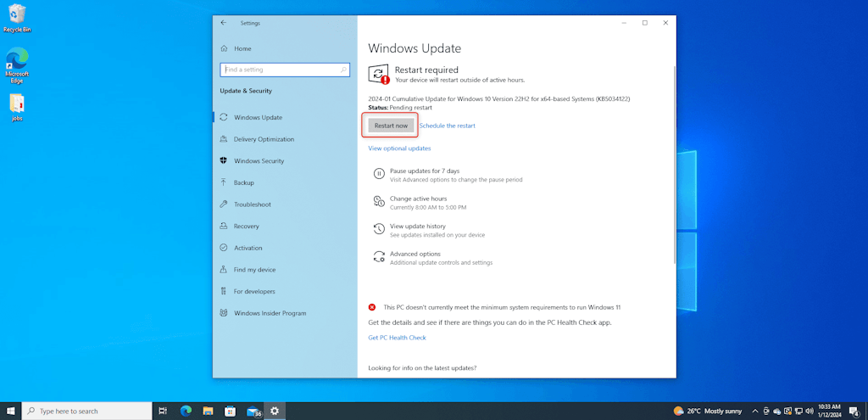Select Microsoft Edge desktop shortcut
The width and height of the screenshot is (868, 420).
tap(17, 65)
